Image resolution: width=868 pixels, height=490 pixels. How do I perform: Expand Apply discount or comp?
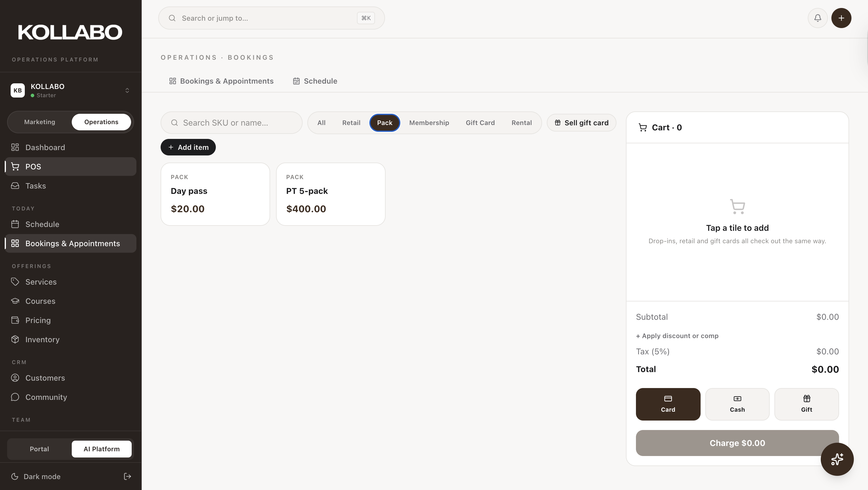point(677,335)
